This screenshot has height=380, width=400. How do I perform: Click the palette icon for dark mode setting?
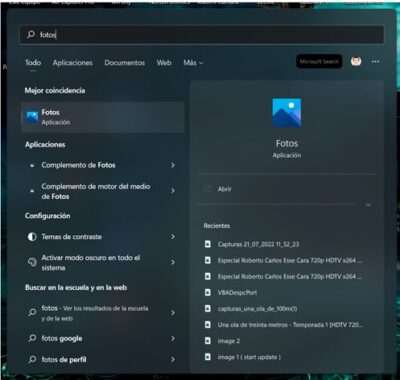[32, 263]
